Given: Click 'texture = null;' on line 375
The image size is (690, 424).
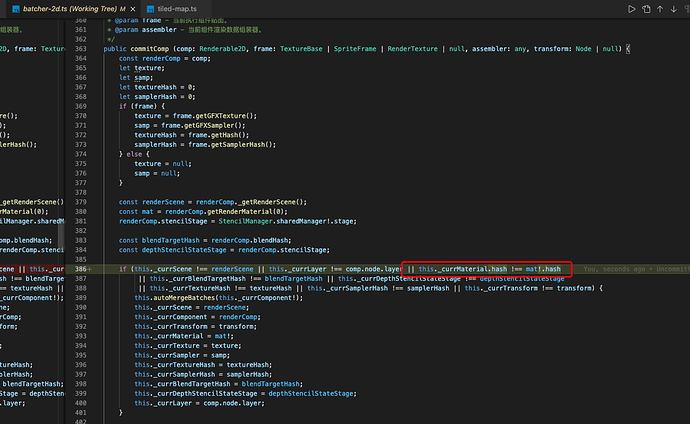Looking at the screenshot, I should coord(163,164).
